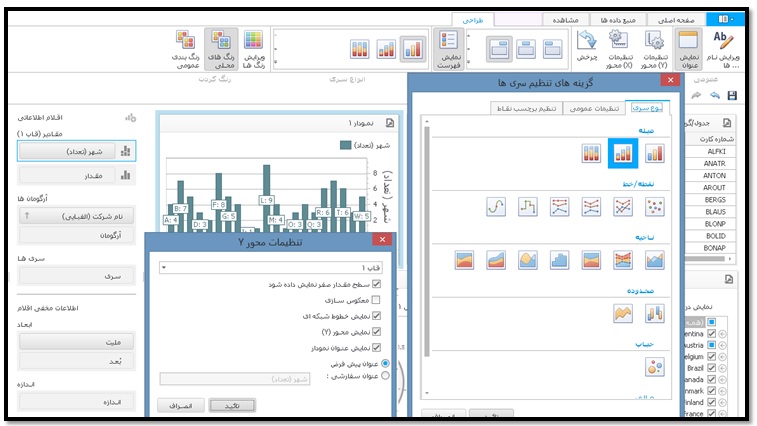The height and width of the screenshot is (426, 757).
Task: Select bubble chart type under حباب
Action: [655, 367]
